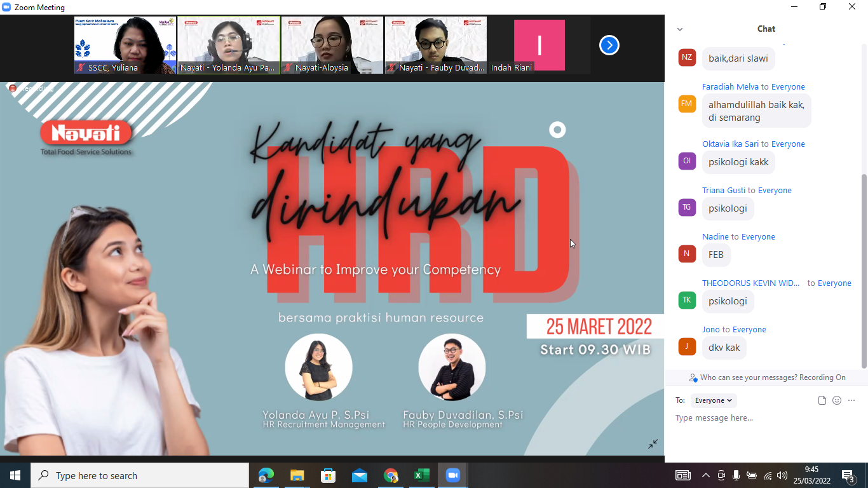The width and height of the screenshot is (868, 488).
Task: Open Microsoft Store from taskbar
Action: (x=329, y=475)
